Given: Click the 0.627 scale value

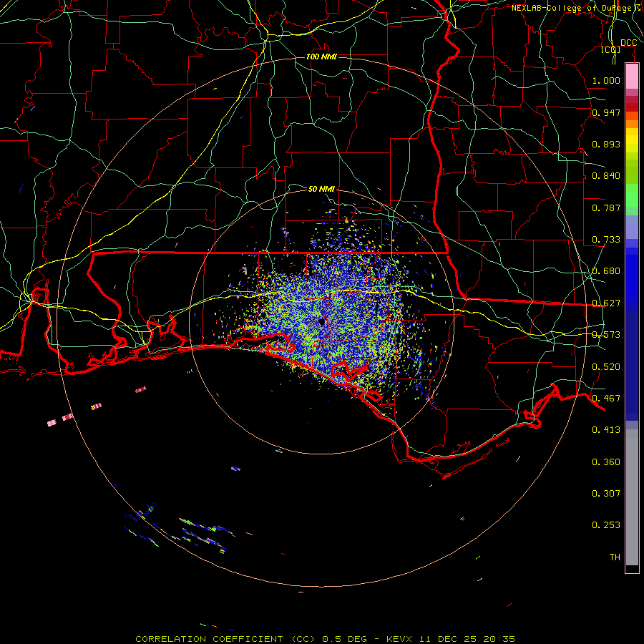Looking at the screenshot, I should pos(606,303).
